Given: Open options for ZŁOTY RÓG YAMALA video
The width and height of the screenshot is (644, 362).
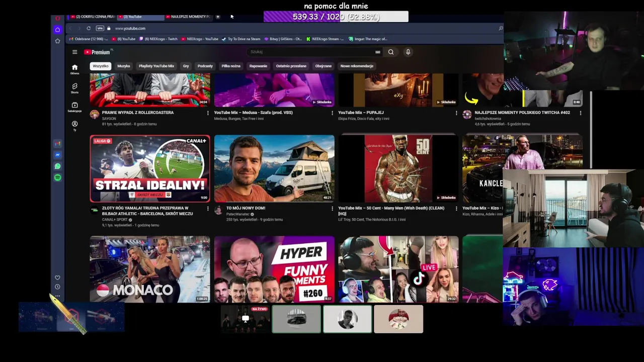Looking at the screenshot, I should pyautogui.click(x=208, y=209).
